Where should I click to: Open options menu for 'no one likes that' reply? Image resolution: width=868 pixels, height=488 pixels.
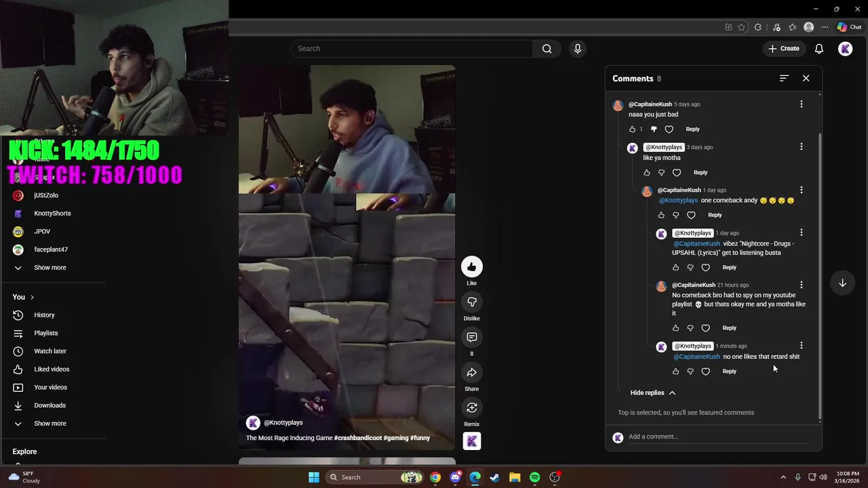click(x=801, y=346)
